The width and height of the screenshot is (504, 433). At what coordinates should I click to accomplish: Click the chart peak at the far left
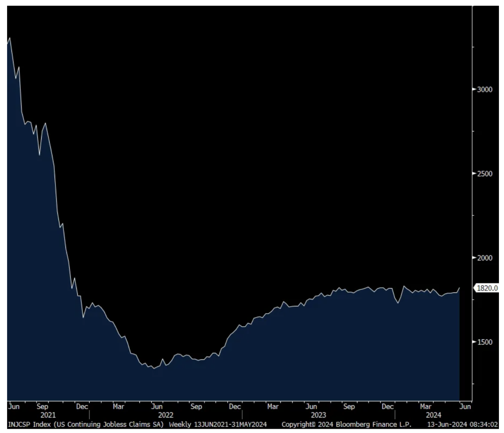(10, 38)
